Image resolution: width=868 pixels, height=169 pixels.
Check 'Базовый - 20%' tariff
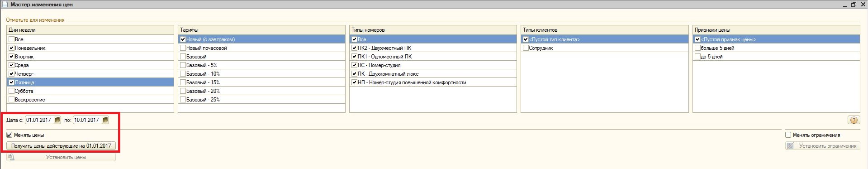(183, 91)
